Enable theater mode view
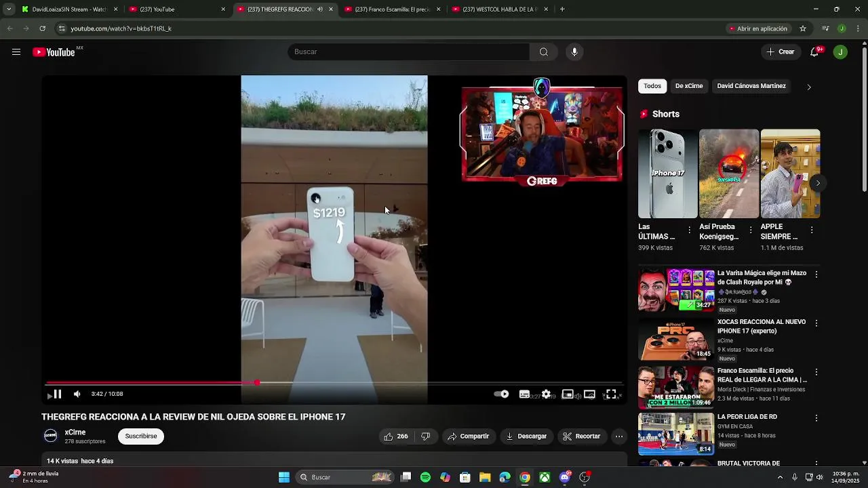868x488 pixels. [x=589, y=394]
